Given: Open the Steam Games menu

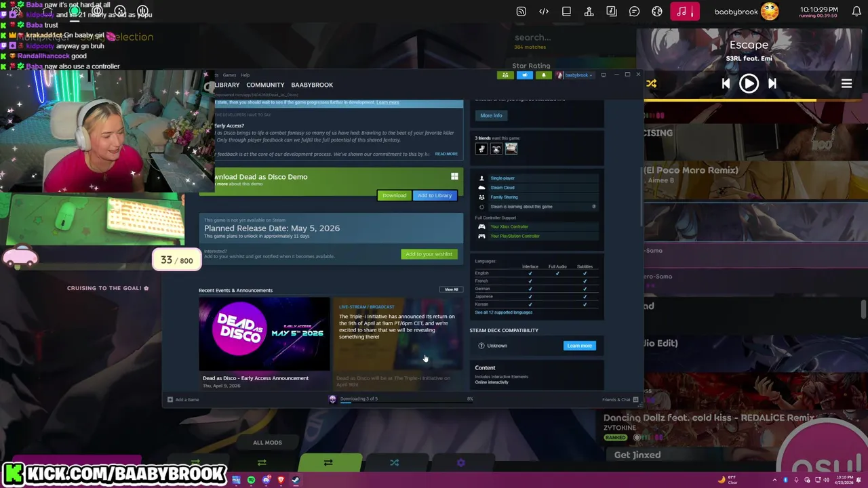Looking at the screenshot, I should click(x=230, y=75).
